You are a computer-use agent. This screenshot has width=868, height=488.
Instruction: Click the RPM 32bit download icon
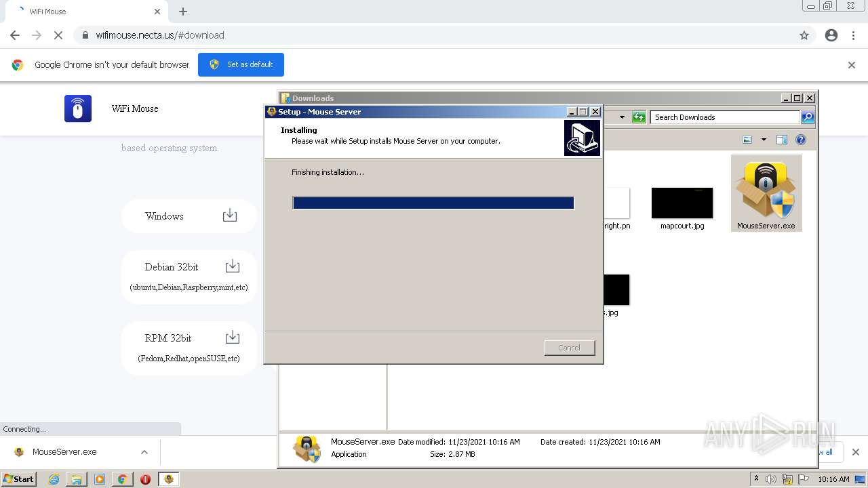tap(232, 337)
